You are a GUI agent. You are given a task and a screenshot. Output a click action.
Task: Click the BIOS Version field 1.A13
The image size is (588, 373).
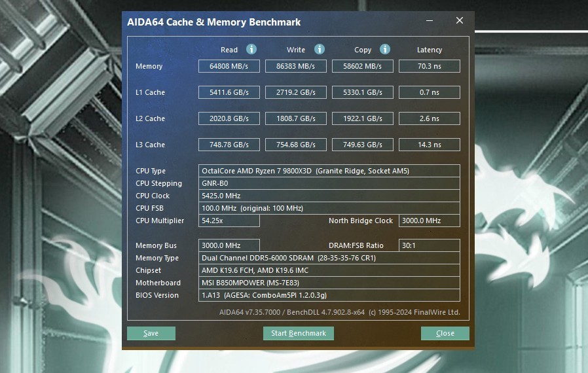[329, 295]
